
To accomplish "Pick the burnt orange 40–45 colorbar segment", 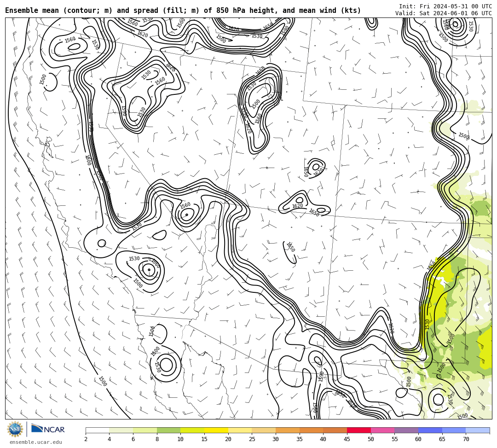I will pyautogui.click(x=335, y=430).
